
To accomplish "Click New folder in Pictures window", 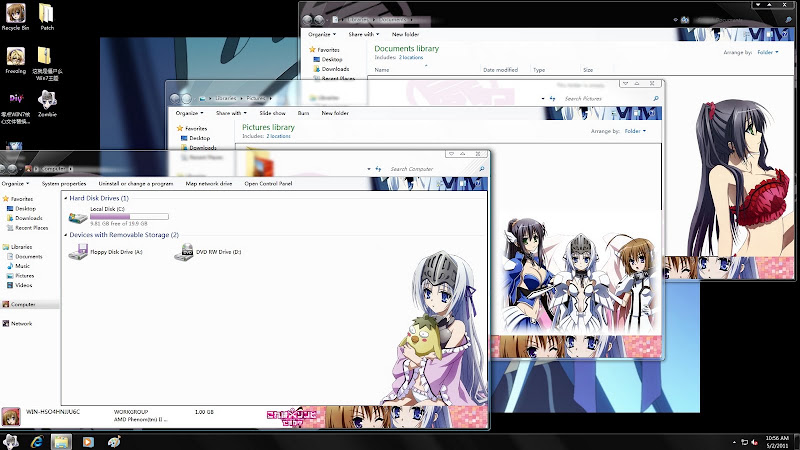I will click(335, 113).
